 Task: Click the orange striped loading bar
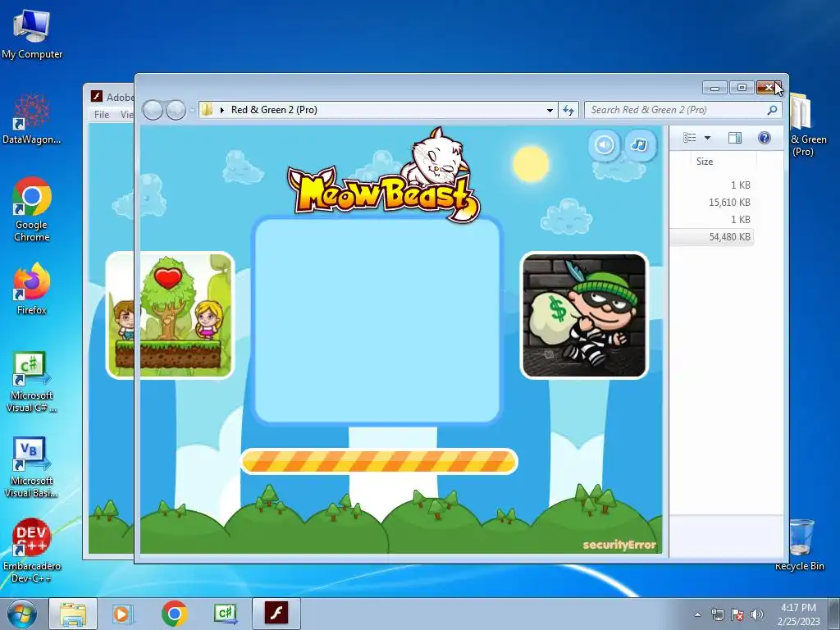379,461
